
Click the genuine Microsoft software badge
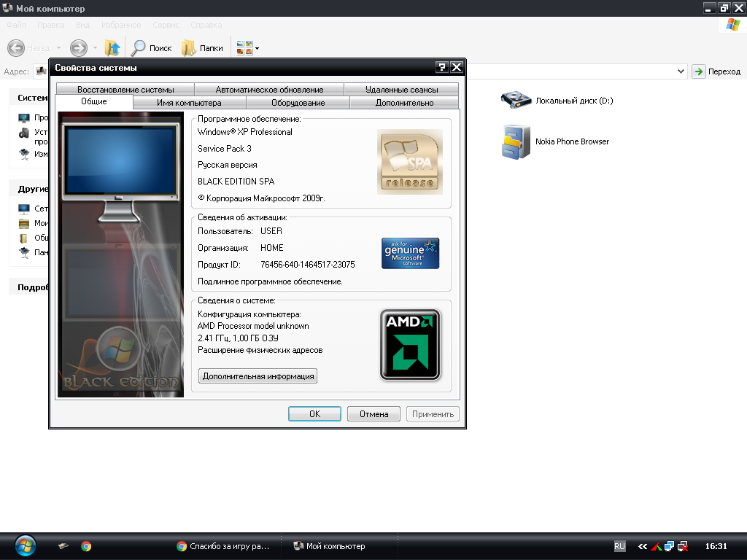[x=410, y=253]
